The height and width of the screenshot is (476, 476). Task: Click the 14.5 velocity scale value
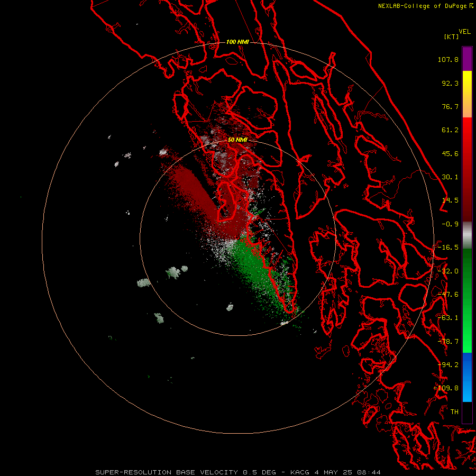[x=450, y=200]
